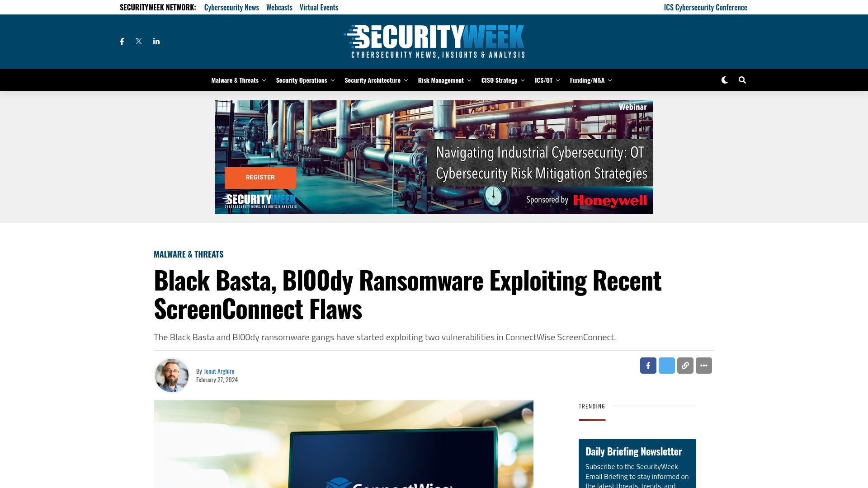Viewport: 868px width, 488px height.
Task: Click the REGISTER webinar button
Action: pos(260,177)
